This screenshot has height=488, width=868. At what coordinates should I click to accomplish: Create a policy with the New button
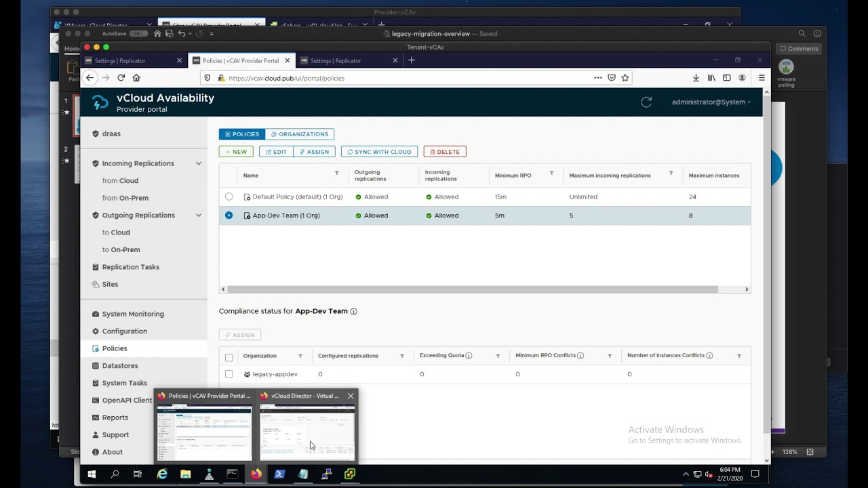coord(236,152)
